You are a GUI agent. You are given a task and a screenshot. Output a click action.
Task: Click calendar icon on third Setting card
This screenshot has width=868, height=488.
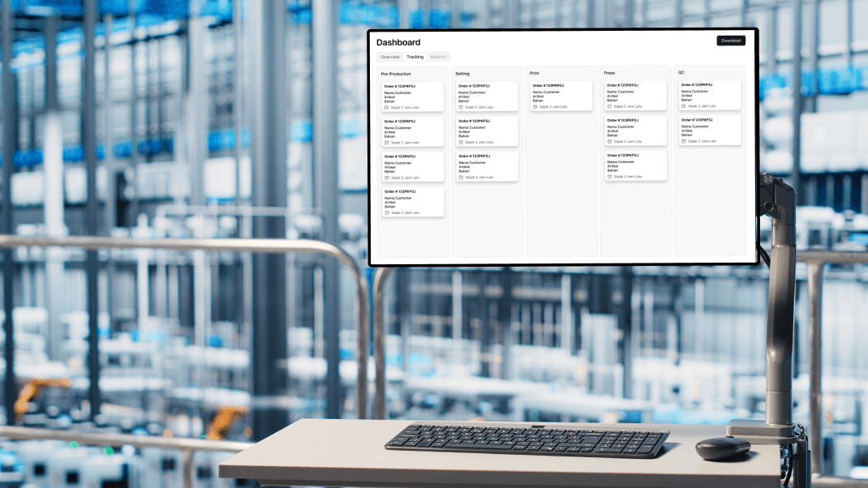462,177
